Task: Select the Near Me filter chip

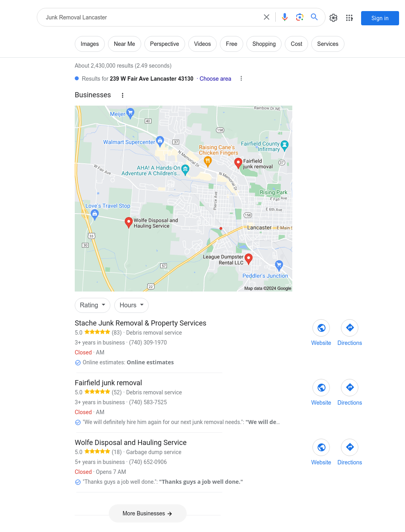Action: (125, 44)
